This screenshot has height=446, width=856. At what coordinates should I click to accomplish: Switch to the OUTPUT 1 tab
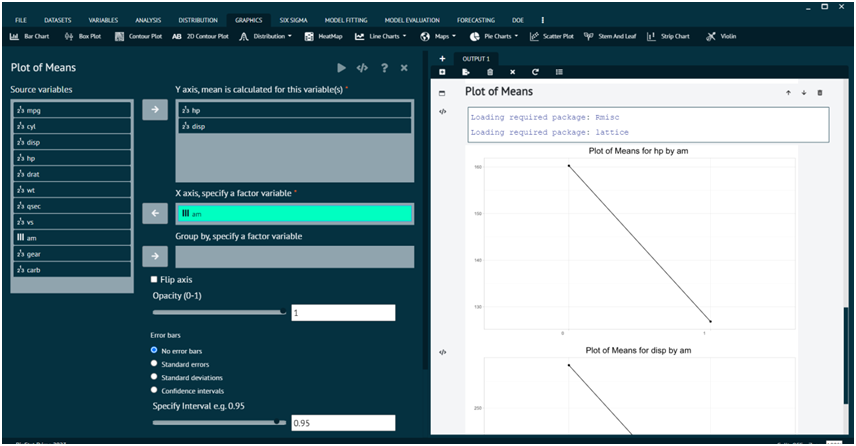point(476,59)
